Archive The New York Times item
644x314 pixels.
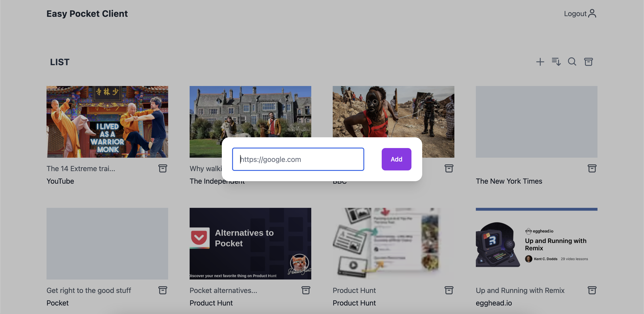[x=592, y=168]
